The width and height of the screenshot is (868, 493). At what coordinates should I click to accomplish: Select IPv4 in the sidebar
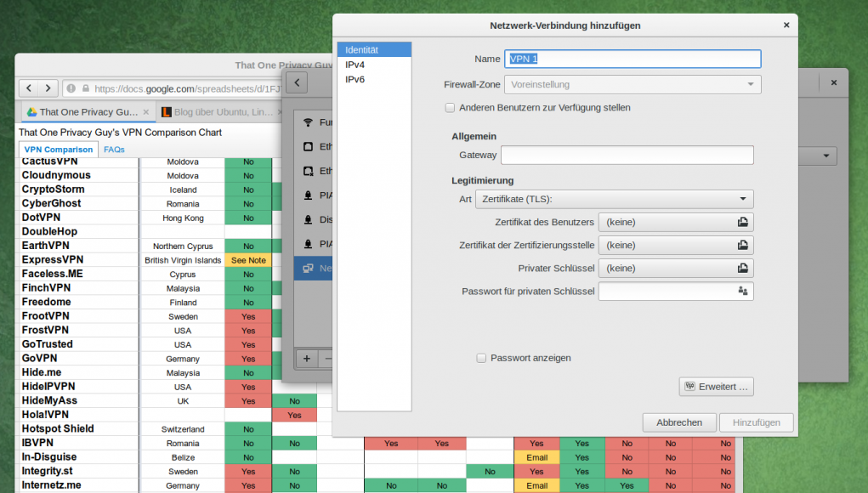pyautogui.click(x=355, y=65)
